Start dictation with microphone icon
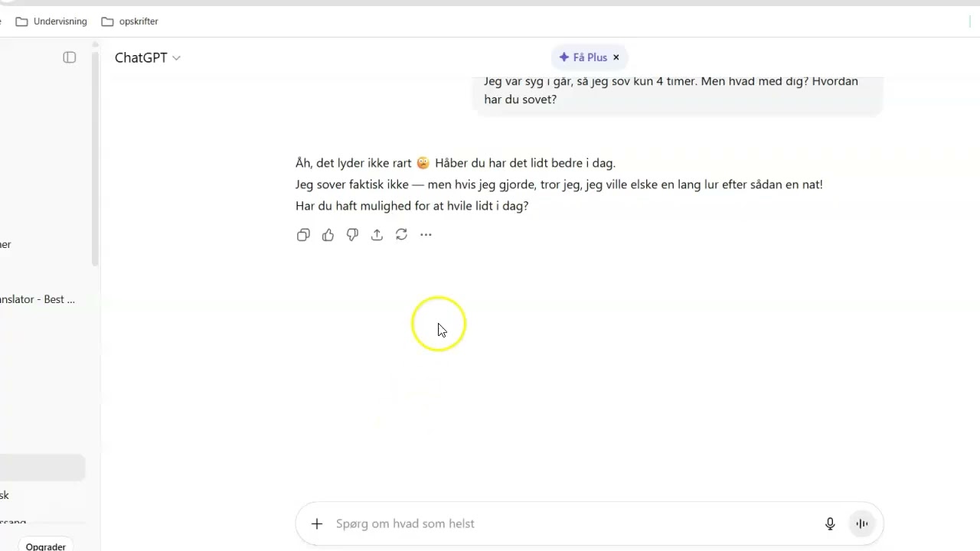980x551 pixels. 830,523
